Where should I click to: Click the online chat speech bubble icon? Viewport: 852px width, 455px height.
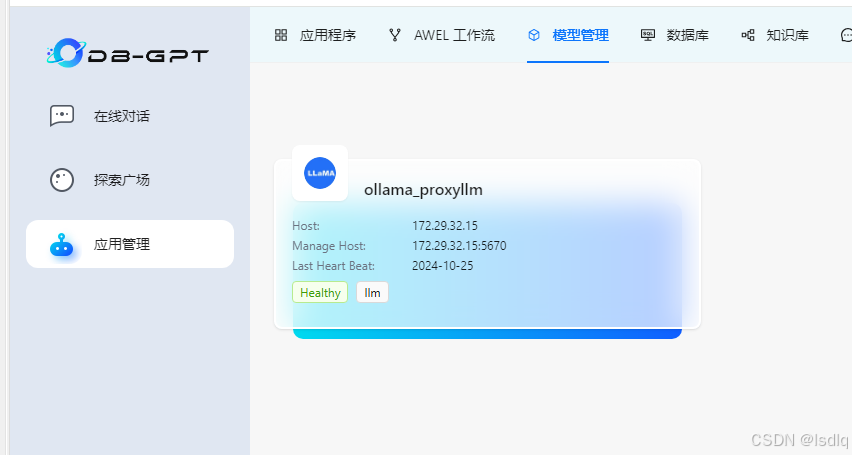[62, 116]
